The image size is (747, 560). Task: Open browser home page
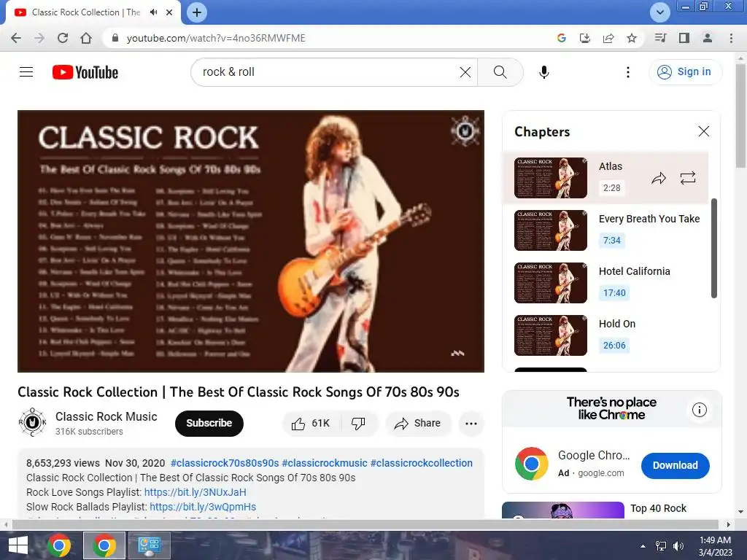click(x=86, y=38)
